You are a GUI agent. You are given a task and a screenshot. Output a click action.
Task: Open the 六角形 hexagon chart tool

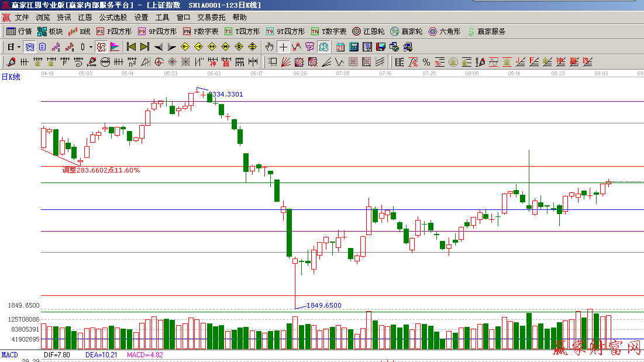coord(444,32)
